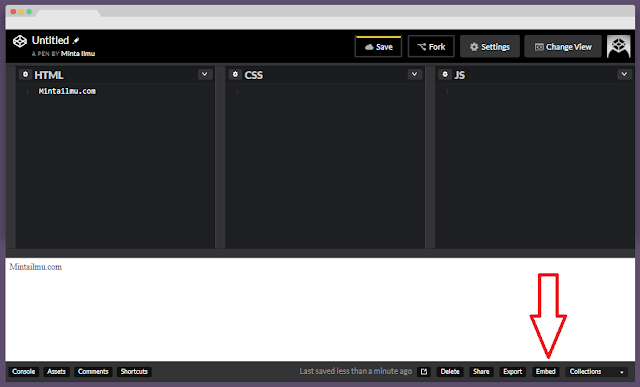Expand the JS panel dropdown arrow
The height and width of the screenshot is (387, 640).
(x=624, y=74)
